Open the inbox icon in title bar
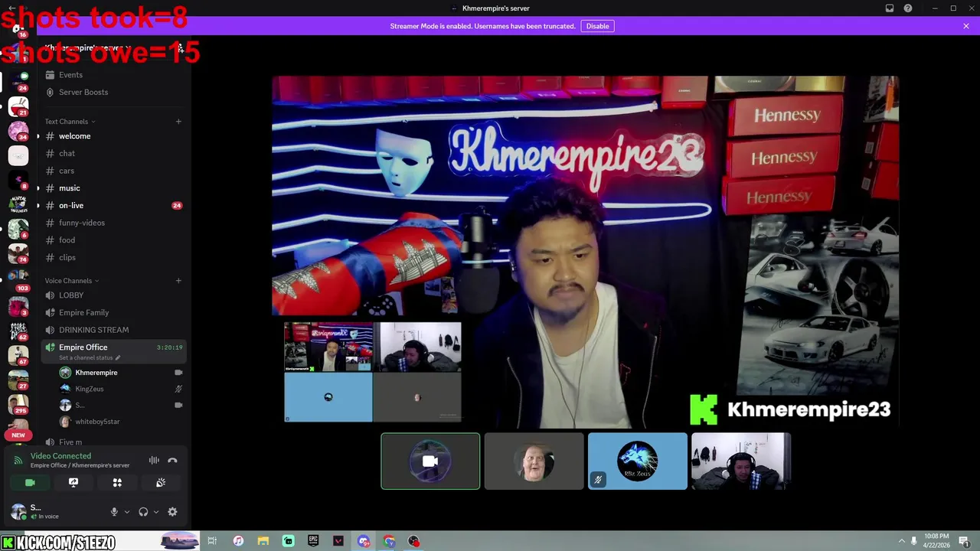Image resolution: width=980 pixels, height=551 pixels. pyautogui.click(x=890, y=8)
